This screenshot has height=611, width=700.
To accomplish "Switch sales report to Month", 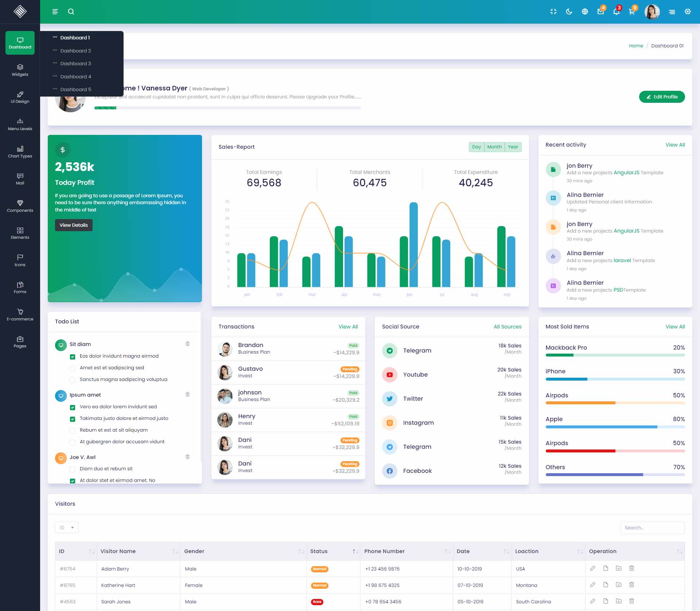I will pyautogui.click(x=494, y=147).
